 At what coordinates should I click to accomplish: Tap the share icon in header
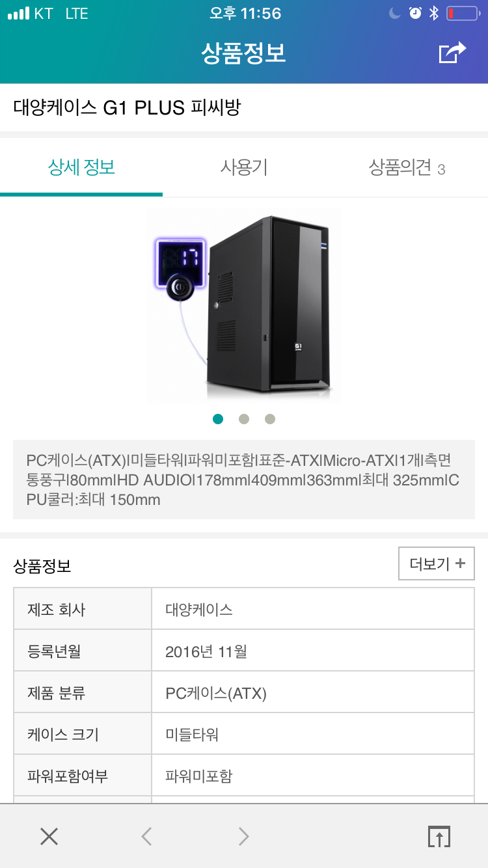pos(453,53)
